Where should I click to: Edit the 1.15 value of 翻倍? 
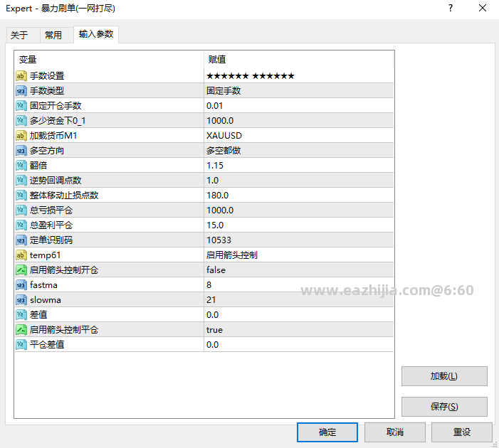click(298, 166)
